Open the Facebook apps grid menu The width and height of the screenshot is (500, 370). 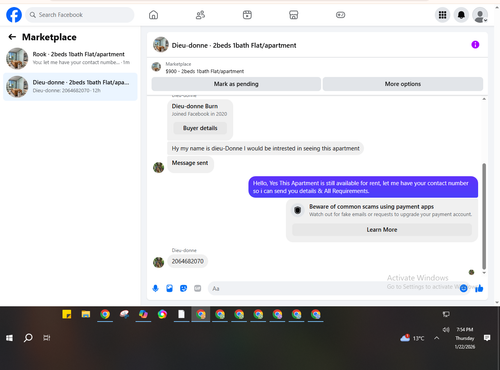443,15
